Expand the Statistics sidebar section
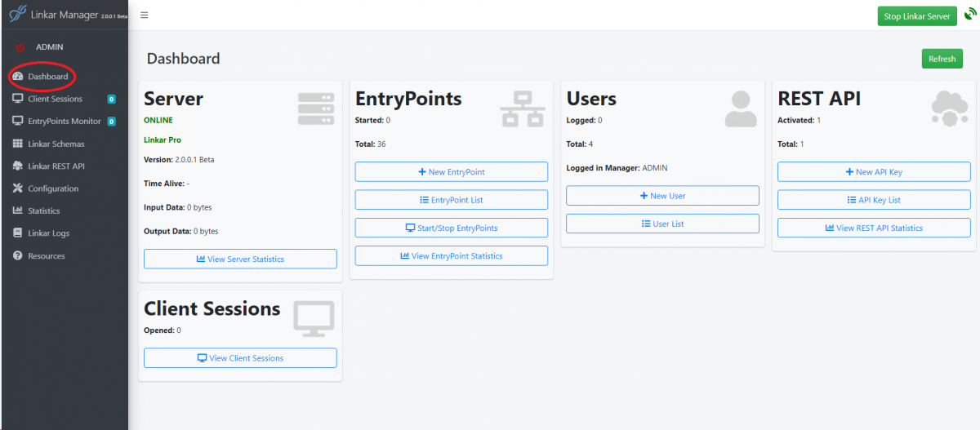This screenshot has height=430, width=980. point(44,211)
